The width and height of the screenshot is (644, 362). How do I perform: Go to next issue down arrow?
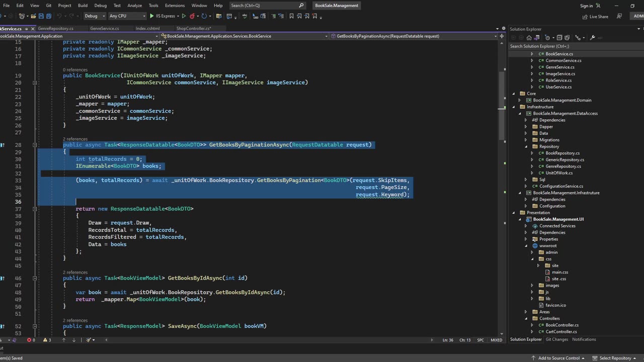click(x=74, y=340)
